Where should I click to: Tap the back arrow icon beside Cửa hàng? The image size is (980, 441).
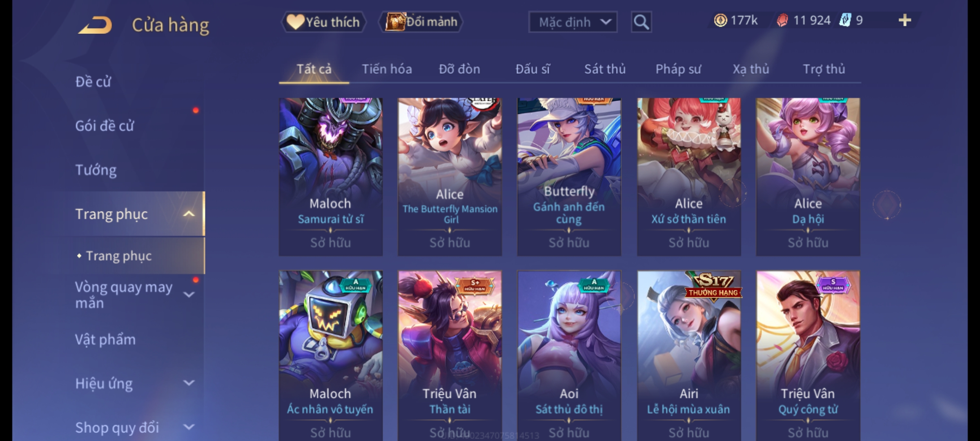pos(95,25)
